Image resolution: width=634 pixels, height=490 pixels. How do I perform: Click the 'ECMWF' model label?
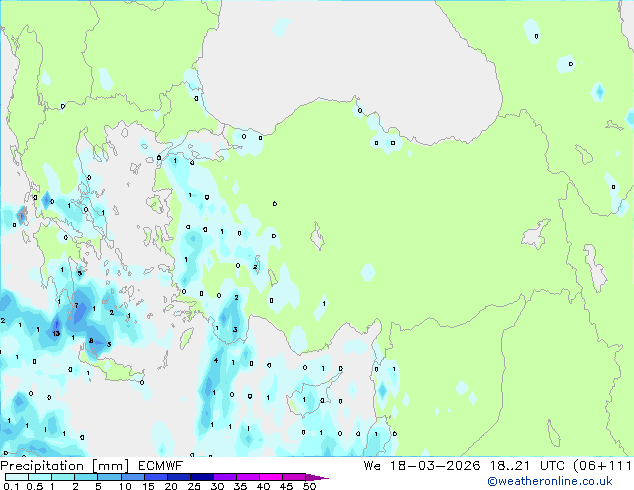click(x=161, y=466)
